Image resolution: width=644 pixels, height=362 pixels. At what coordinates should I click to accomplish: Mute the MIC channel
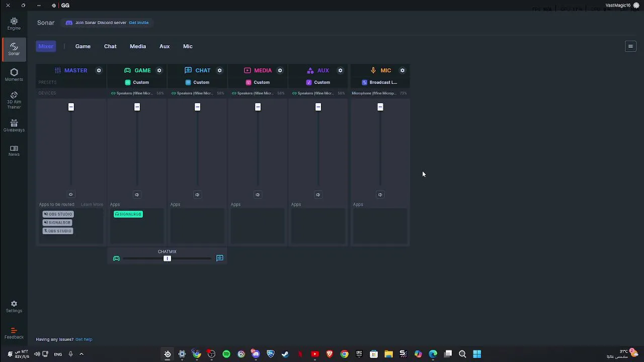380,195
